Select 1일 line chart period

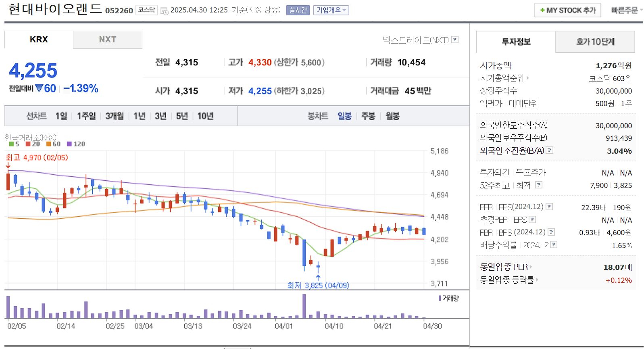click(x=61, y=116)
